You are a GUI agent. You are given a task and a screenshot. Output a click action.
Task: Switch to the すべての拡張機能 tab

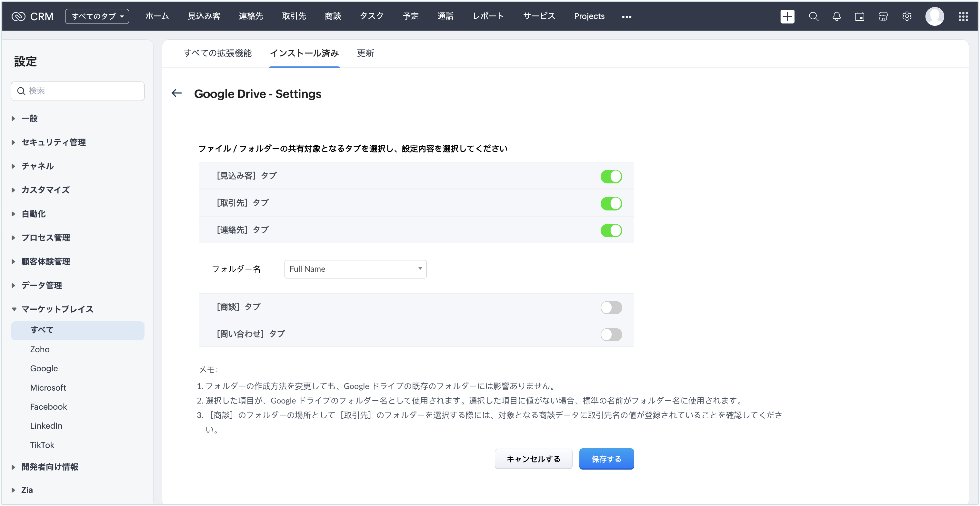[x=217, y=53]
